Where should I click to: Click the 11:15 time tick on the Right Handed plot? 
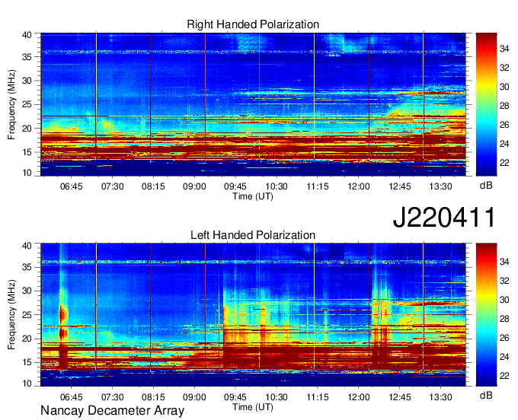[318, 186]
